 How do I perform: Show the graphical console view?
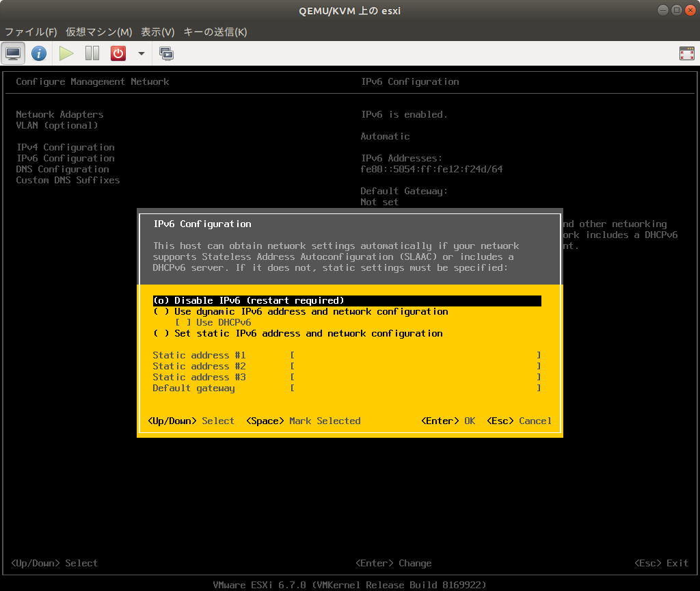[13, 53]
